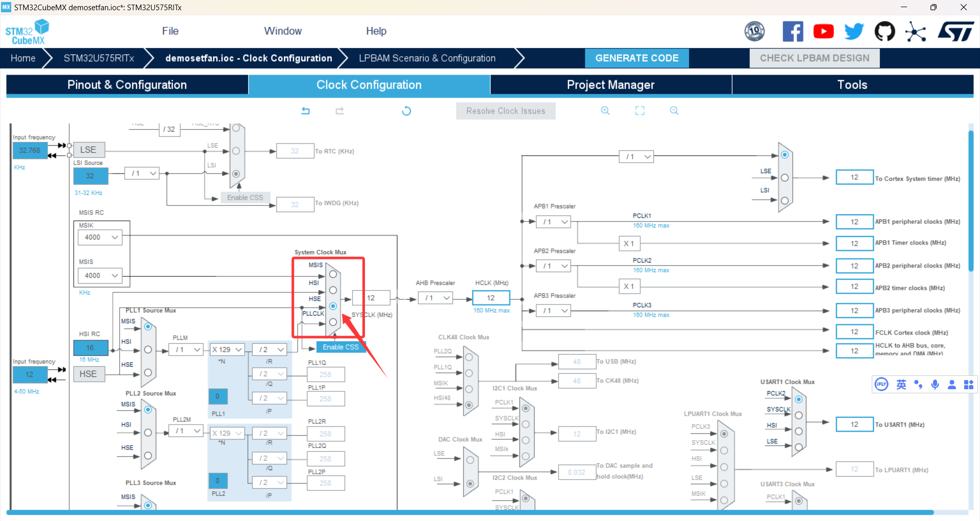Image resolution: width=980 pixels, height=521 pixels.
Task: Select HSI in USART1 Clock Mux
Action: coord(799,431)
